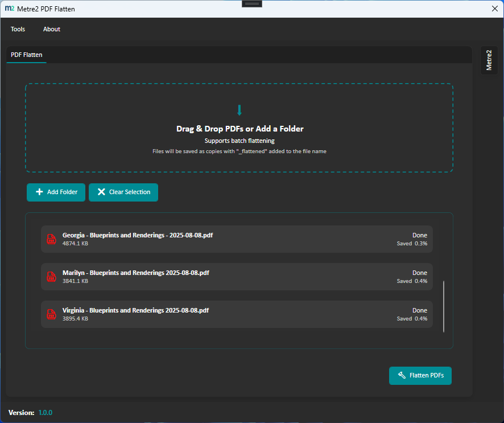504x423 pixels.
Task: Open the Tools menu
Action: (18, 29)
